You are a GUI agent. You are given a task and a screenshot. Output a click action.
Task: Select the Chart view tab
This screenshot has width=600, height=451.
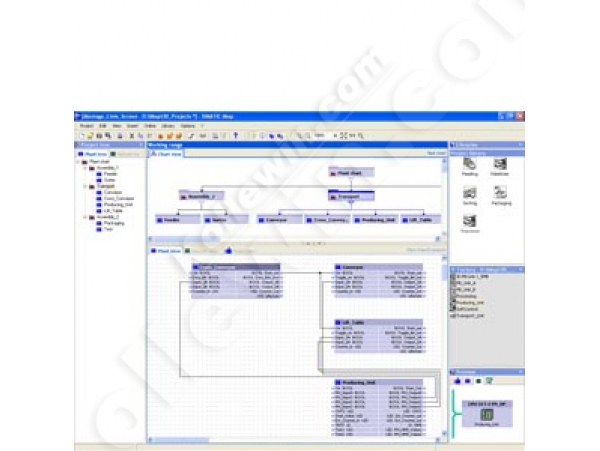click(166, 154)
